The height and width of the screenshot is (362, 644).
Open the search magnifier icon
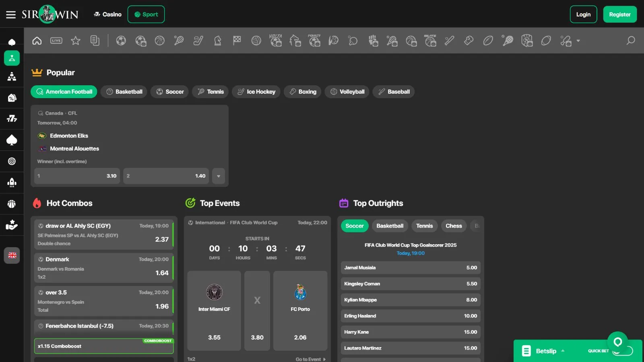[x=631, y=41]
